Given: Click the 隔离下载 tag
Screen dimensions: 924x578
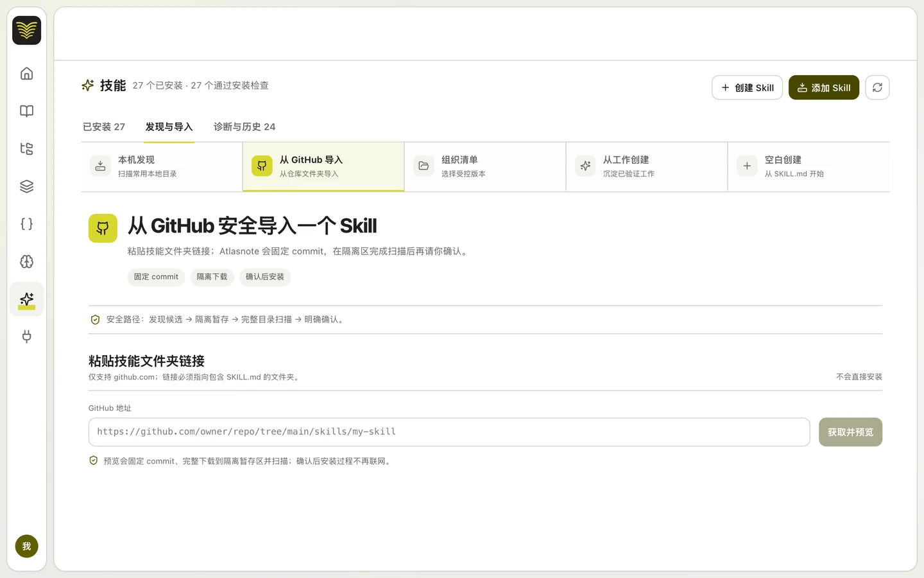Looking at the screenshot, I should 212,277.
